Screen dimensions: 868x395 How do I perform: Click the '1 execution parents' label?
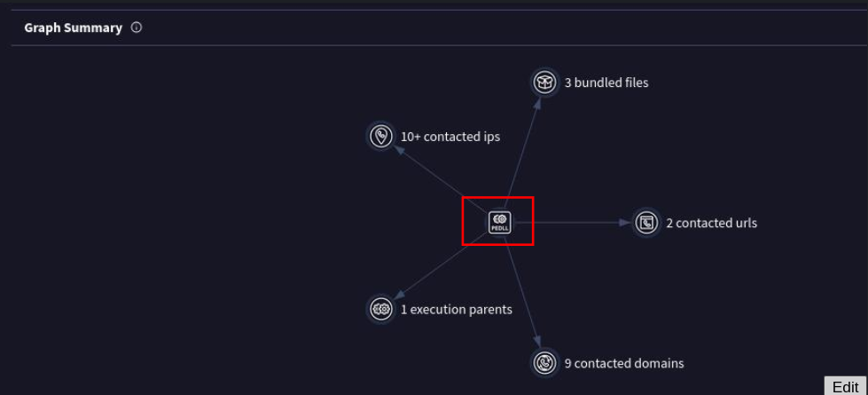pyautogui.click(x=457, y=310)
